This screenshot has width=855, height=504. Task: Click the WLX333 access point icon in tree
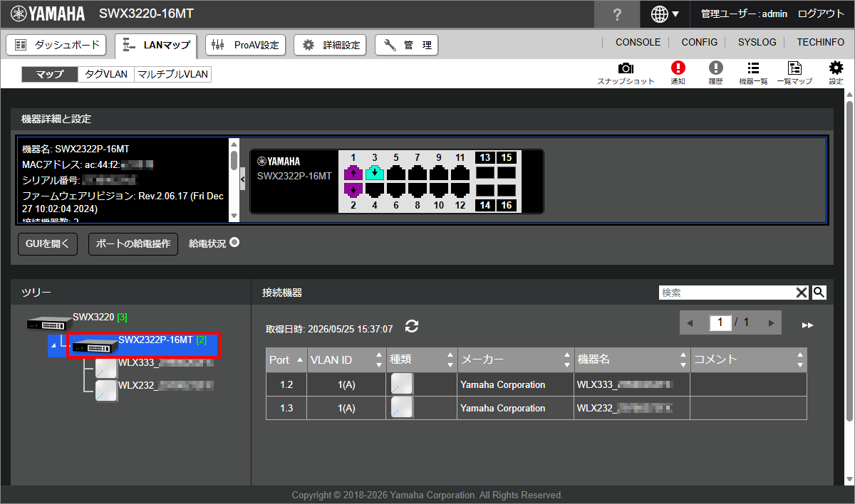106,369
